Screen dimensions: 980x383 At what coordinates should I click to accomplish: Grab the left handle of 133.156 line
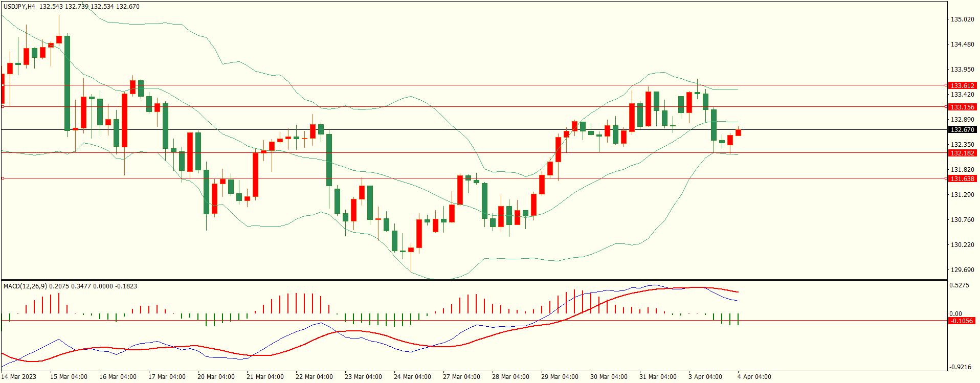pos(3,106)
